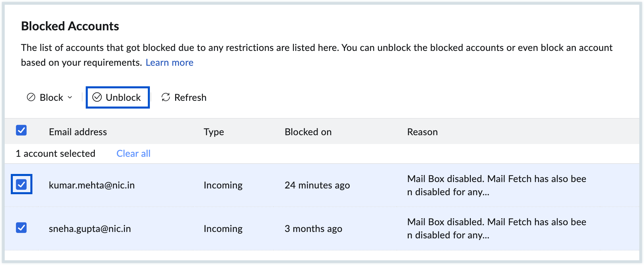The height and width of the screenshot is (265, 644).
Task: Click the Clear all link
Action: click(x=133, y=154)
